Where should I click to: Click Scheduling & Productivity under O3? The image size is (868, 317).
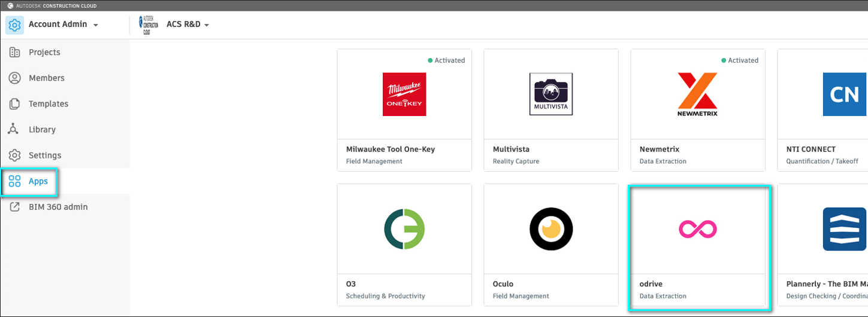point(386,296)
